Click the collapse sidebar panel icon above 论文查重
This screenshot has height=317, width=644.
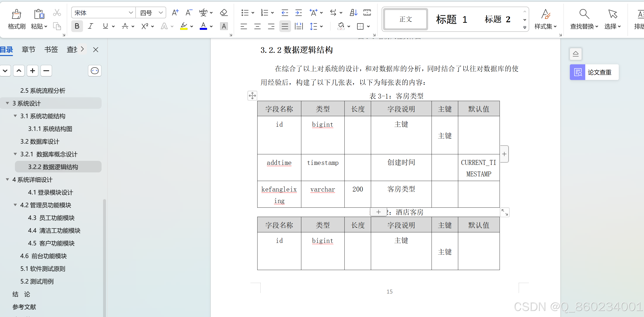pos(575,54)
